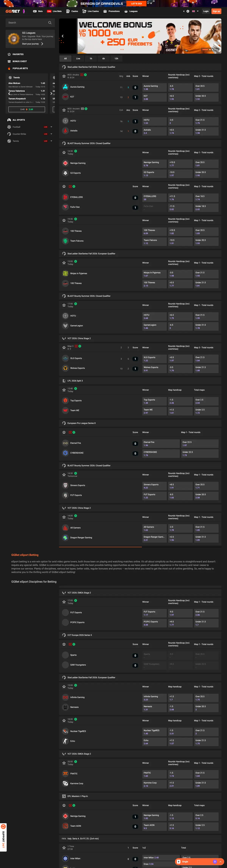The image size is (227, 868).
Task: Click the FNATIC team logo
Action: pos(65,774)
